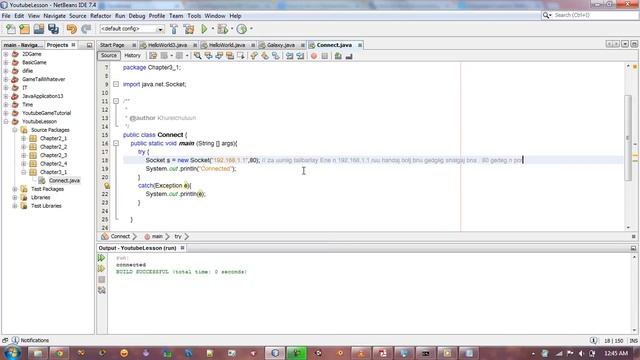Click the Shift Line Right editor icon
This screenshot has width=640, height=360.
coord(300,56)
